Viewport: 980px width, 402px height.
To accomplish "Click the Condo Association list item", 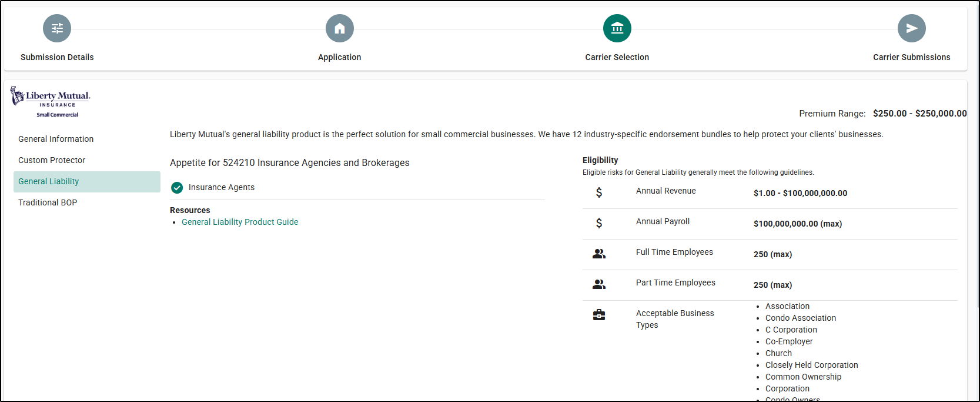I will click(801, 318).
